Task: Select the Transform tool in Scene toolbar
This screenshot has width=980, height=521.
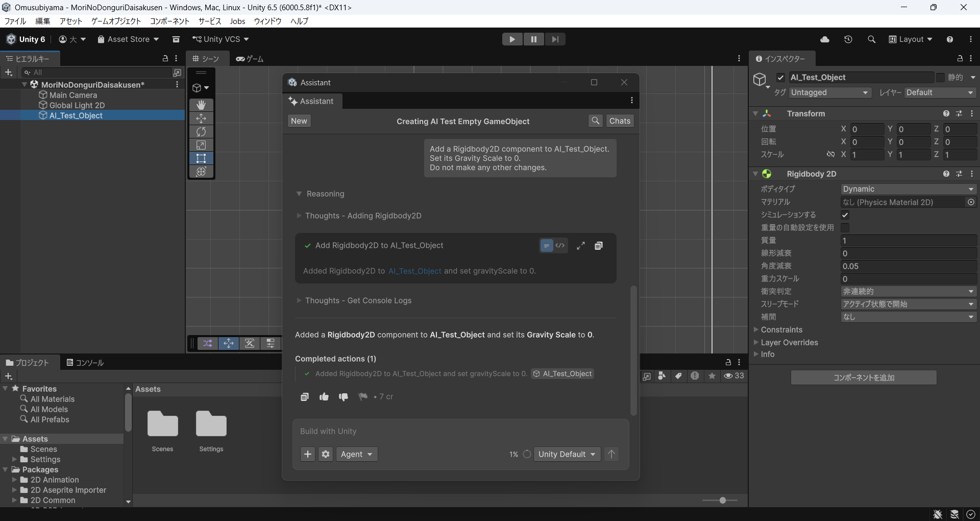Action: (201, 172)
